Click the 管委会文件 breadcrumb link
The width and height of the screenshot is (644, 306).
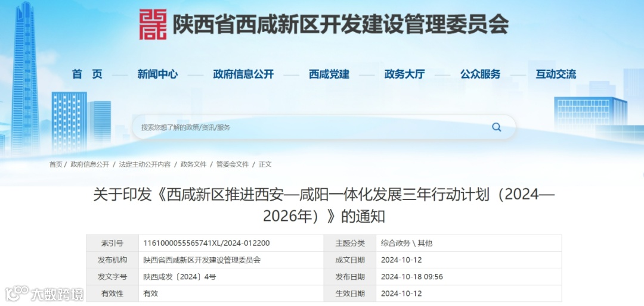[x=233, y=164]
